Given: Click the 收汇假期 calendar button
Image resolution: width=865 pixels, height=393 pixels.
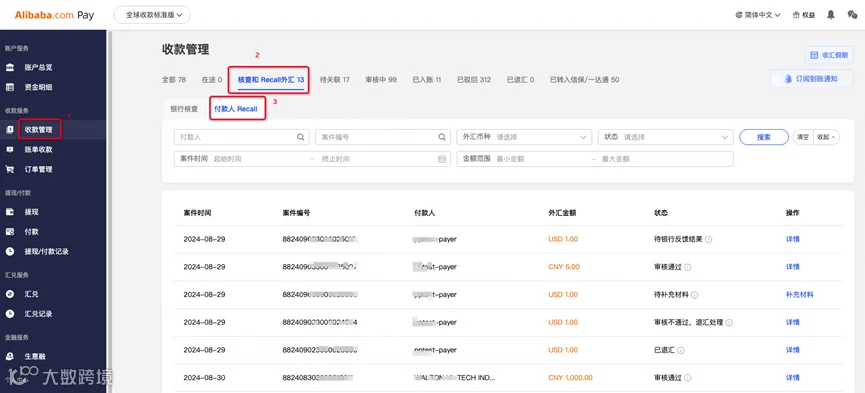Looking at the screenshot, I should coord(829,55).
